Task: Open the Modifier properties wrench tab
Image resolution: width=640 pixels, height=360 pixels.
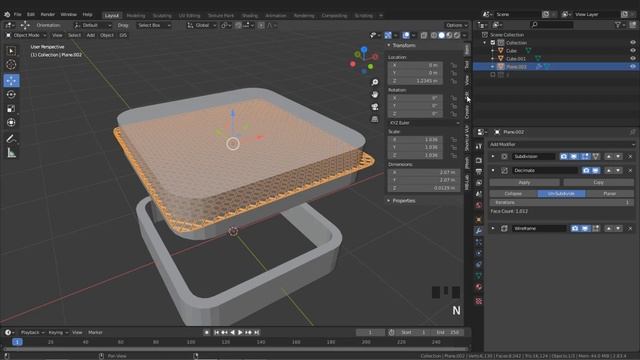Action: (479, 231)
